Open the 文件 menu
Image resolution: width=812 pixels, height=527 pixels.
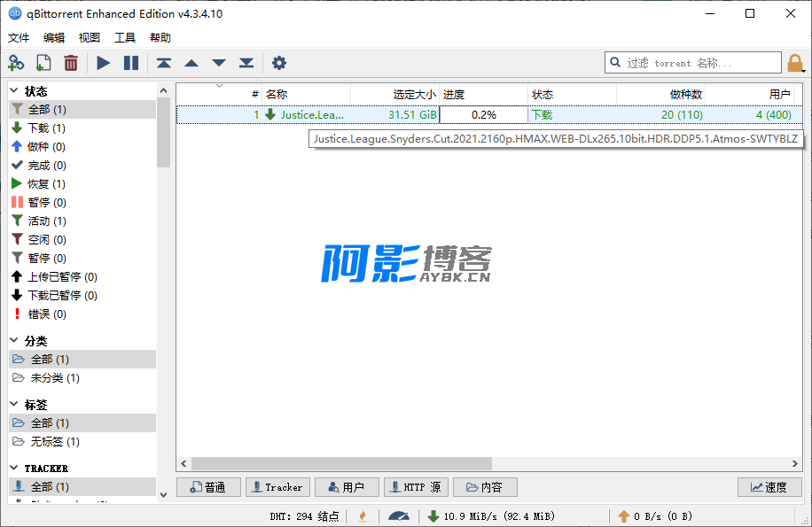pyautogui.click(x=19, y=38)
